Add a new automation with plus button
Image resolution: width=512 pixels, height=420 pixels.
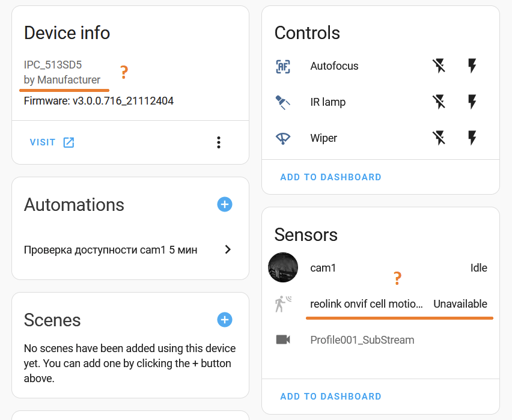point(225,204)
